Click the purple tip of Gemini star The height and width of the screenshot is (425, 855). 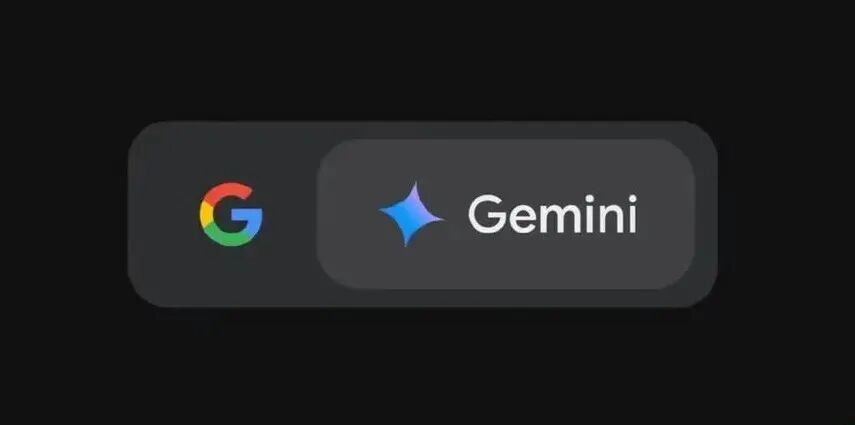(x=417, y=190)
